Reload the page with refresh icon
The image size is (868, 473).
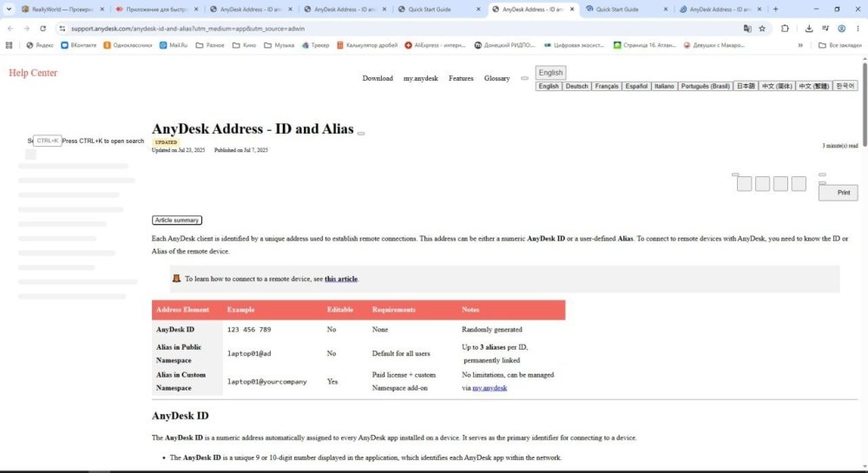point(43,29)
